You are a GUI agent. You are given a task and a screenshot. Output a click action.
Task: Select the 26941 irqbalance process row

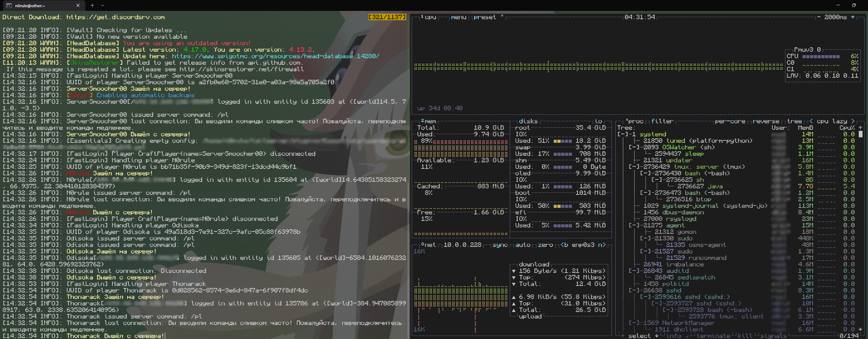point(737,264)
